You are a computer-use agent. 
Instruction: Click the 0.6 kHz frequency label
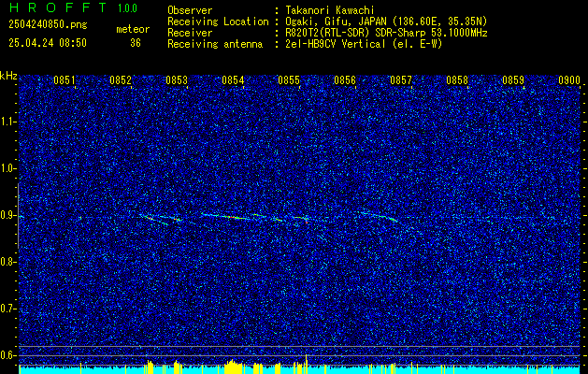(x=8, y=355)
